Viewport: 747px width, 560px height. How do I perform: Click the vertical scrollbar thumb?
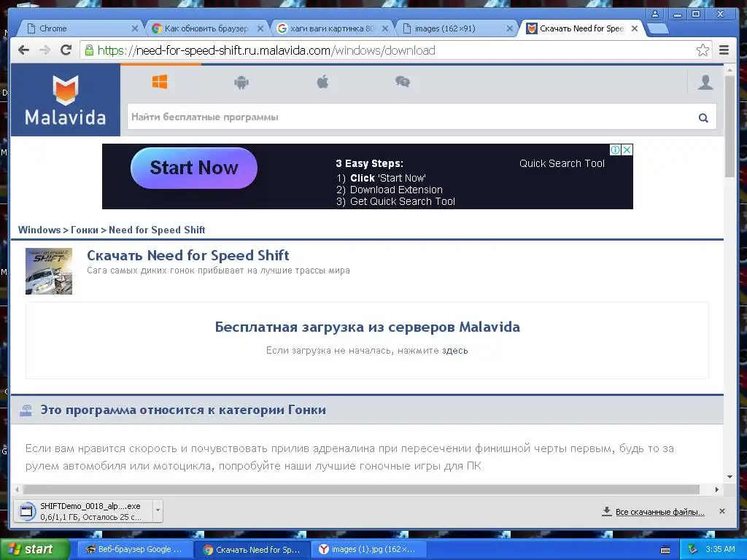coord(729,126)
